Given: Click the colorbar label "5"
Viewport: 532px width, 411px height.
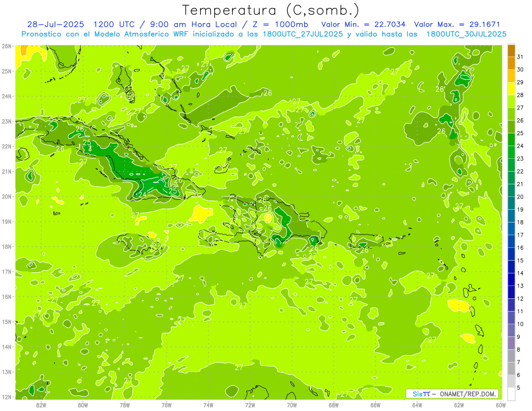Looking at the screenshot, I should click(x=519, y=388).
